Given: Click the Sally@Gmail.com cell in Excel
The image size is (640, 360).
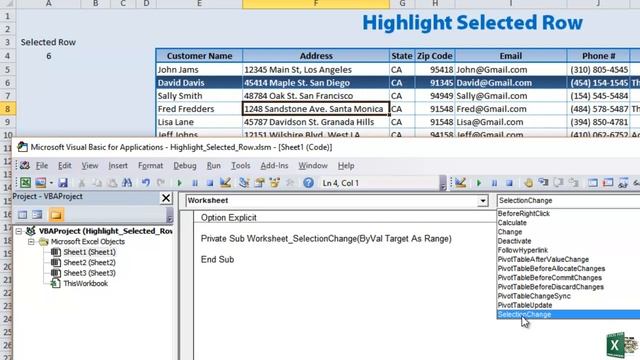Looking at the screenshot, I should click(x=511, y=96).
